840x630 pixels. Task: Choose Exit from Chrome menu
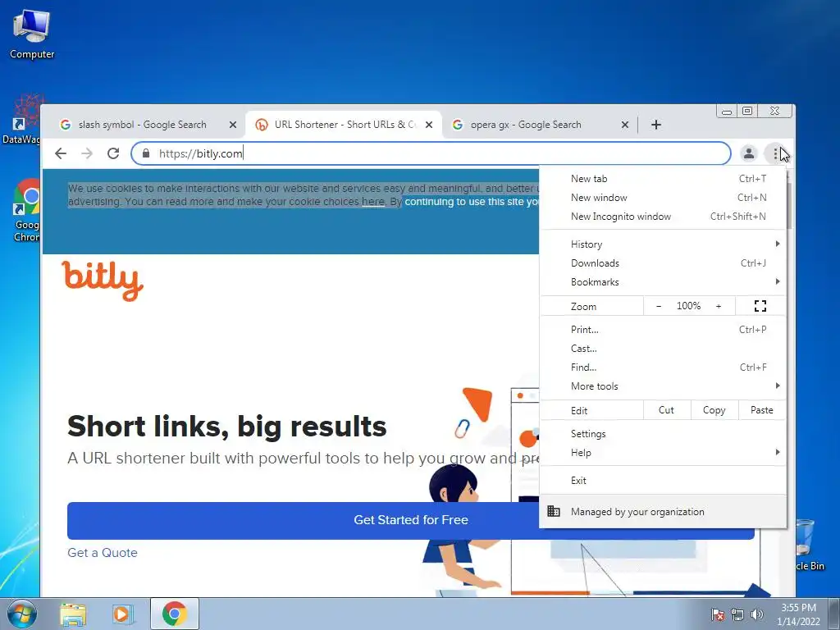(x=663, y=481)
